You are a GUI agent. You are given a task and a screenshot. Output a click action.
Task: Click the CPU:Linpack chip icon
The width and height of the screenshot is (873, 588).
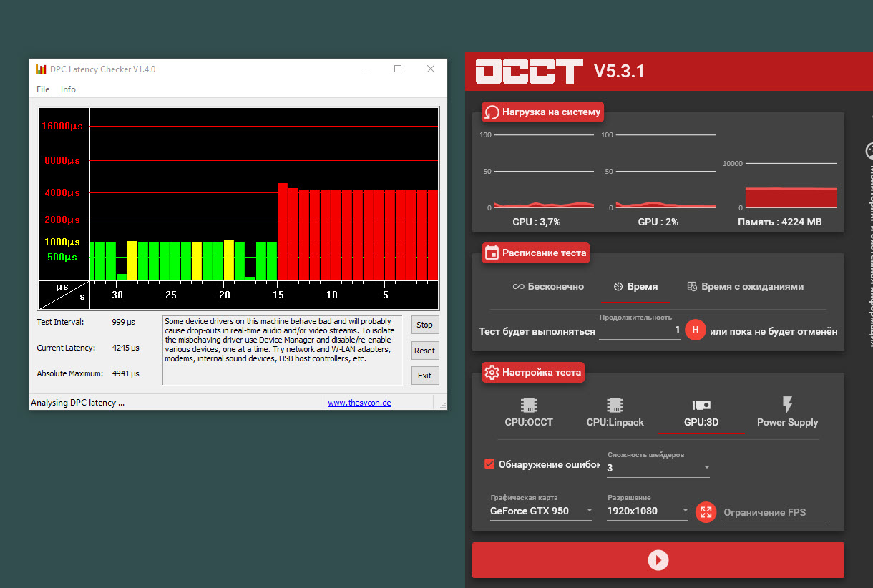(615, 406)
